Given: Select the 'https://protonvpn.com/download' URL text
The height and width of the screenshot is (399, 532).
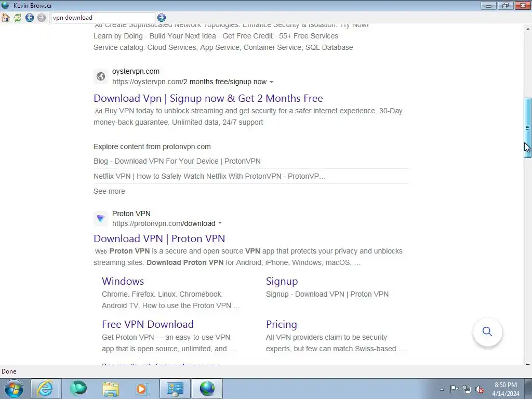Looking at the screenshot, I should [x=164, y=223].
